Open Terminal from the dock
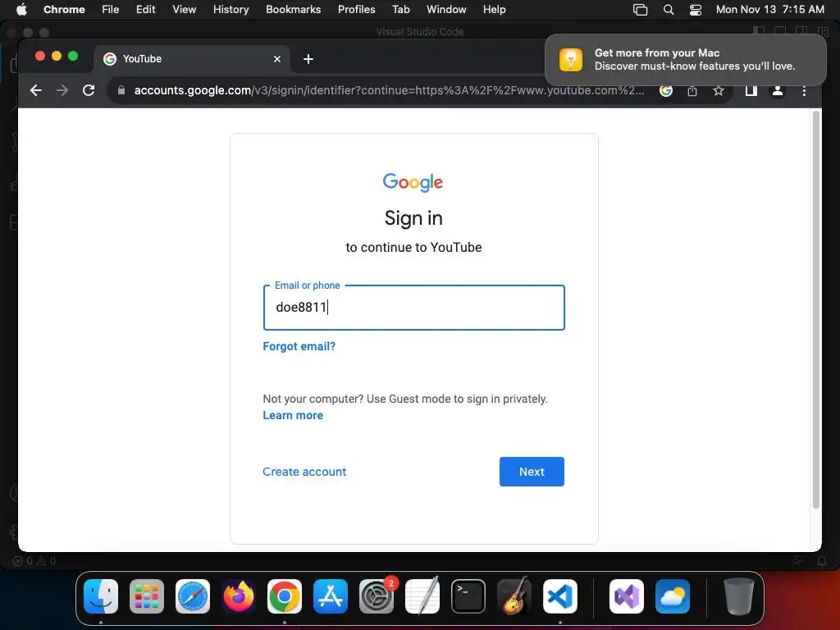840x630 pixels. (x=468, y=596)
